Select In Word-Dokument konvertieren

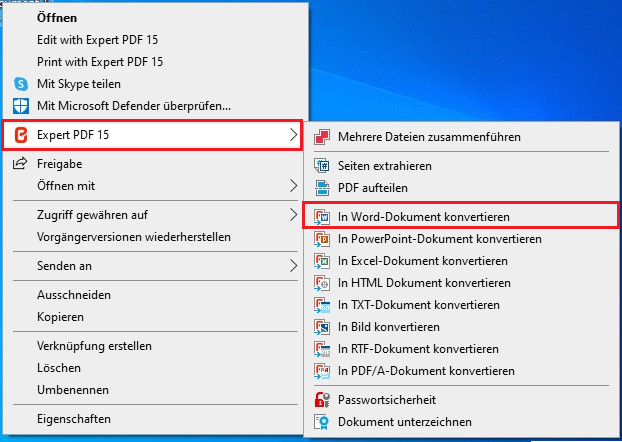click(424, 217)
